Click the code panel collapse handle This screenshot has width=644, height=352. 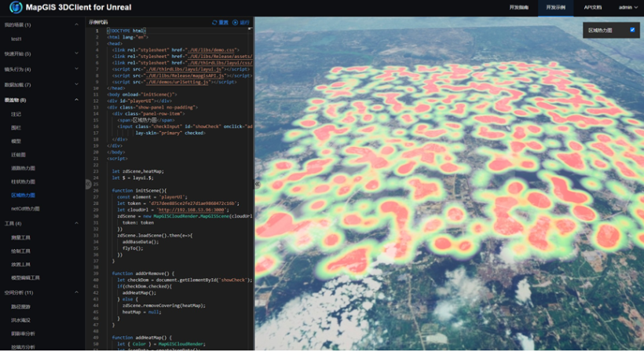(x=88, y=184)
